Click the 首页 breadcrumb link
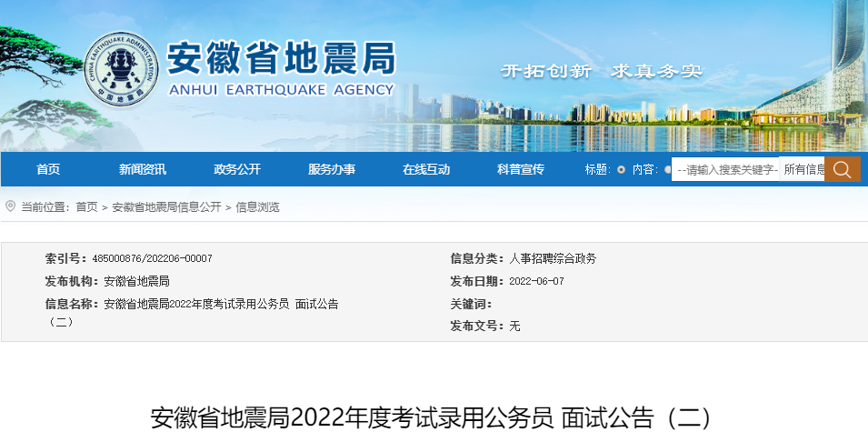This screenshot has width=868, height=442. coord(86,207)
